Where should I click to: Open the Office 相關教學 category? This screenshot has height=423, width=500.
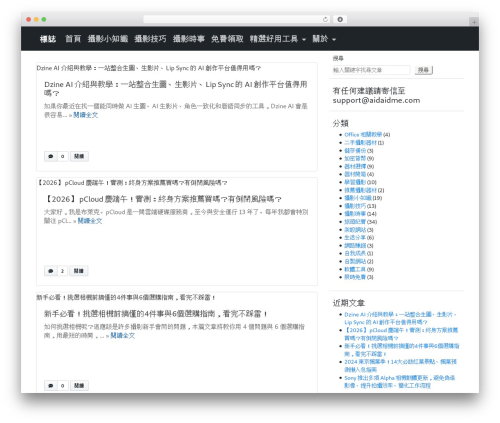coord(363,135)
